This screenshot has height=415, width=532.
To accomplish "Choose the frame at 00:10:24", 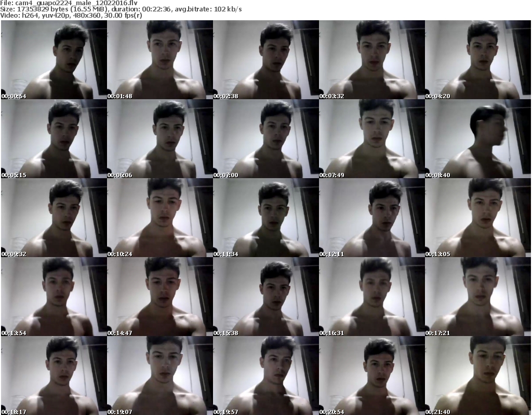I will coord(160,218).
